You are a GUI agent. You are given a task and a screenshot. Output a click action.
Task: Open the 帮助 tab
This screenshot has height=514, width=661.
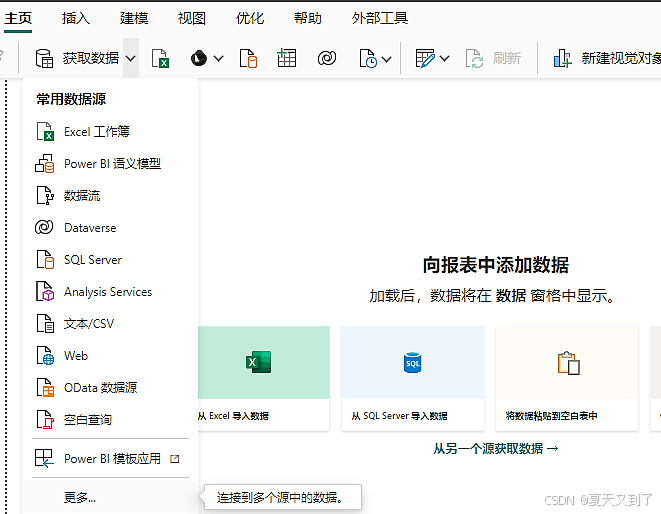(x=308, y=18)
